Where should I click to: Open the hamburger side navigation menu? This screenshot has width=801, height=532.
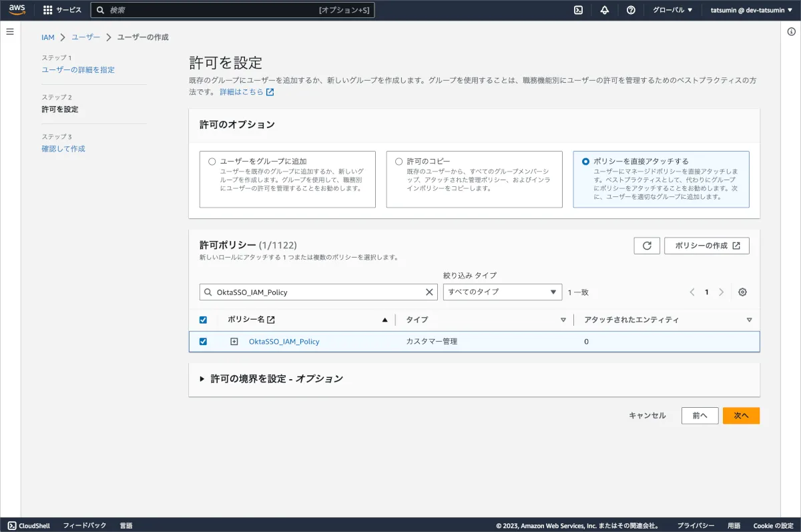click(10, 32)
